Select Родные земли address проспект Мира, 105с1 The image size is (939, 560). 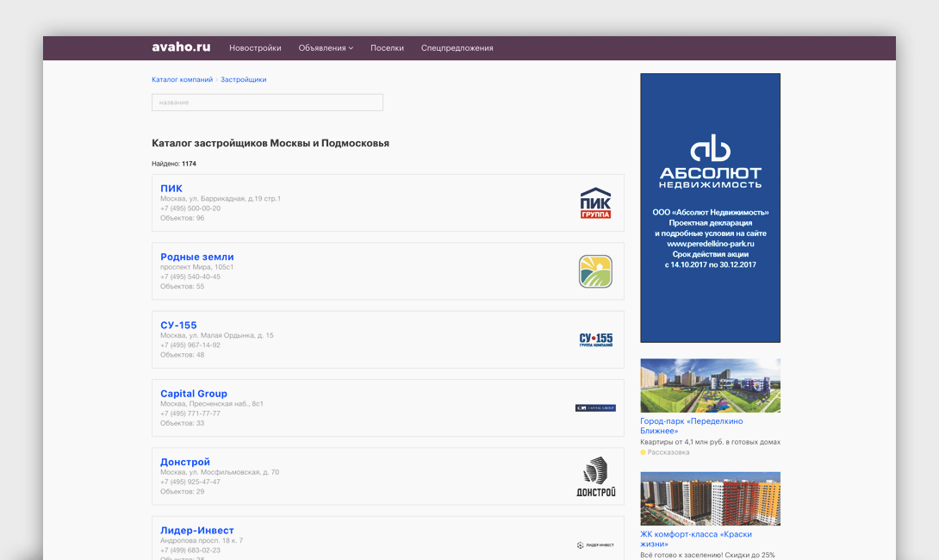(197, 267)
